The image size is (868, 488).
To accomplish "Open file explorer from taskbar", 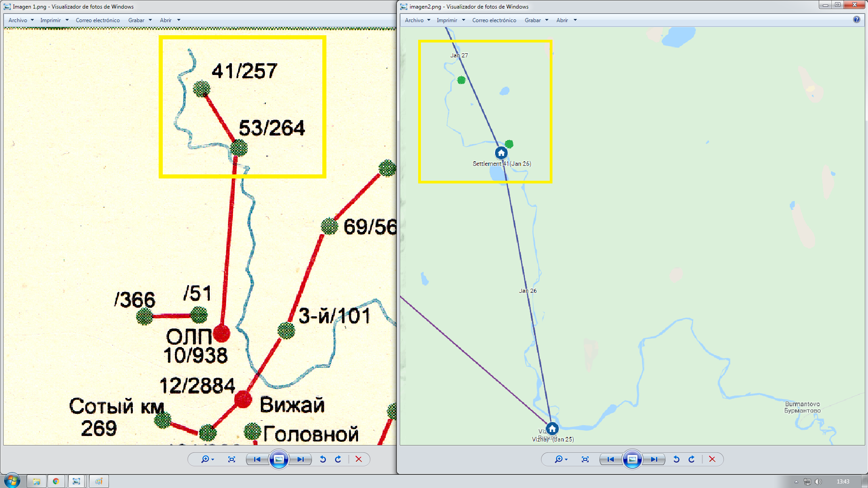I will coord(37,481).
